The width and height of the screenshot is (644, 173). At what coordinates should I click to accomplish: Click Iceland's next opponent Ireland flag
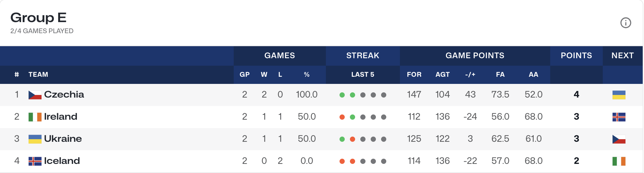click(619, 161)
